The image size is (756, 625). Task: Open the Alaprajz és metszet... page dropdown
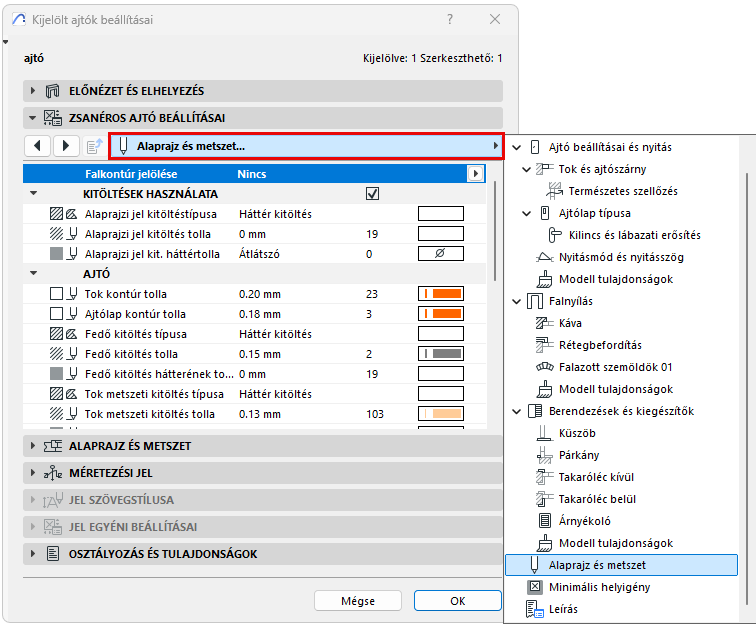[x=306, y=146]
